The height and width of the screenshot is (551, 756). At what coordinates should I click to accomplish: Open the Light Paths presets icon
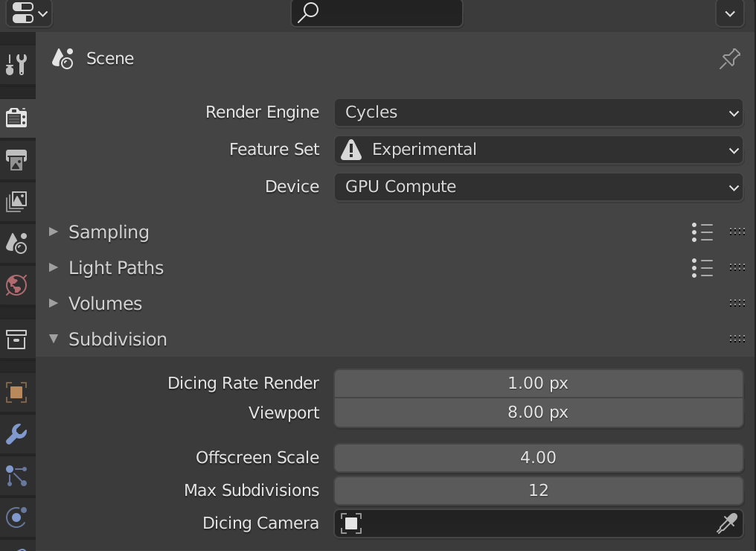click(702, 268)
